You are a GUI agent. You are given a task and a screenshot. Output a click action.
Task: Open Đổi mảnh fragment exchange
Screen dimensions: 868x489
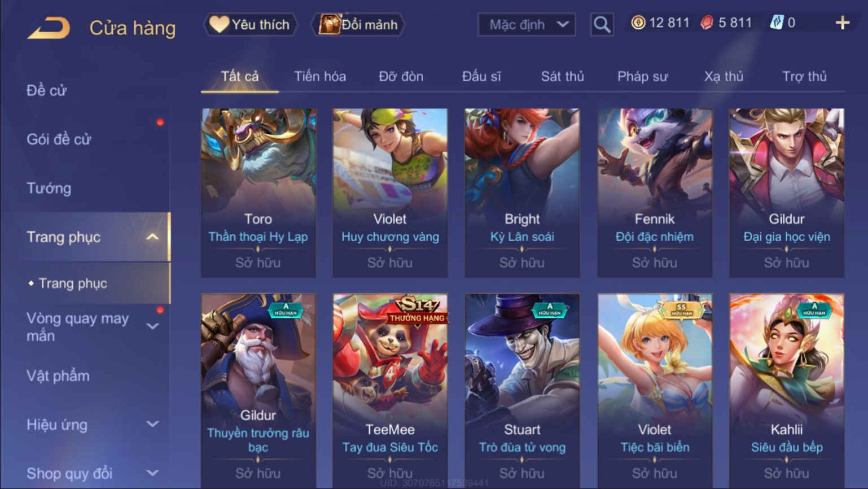pos(358,24)
